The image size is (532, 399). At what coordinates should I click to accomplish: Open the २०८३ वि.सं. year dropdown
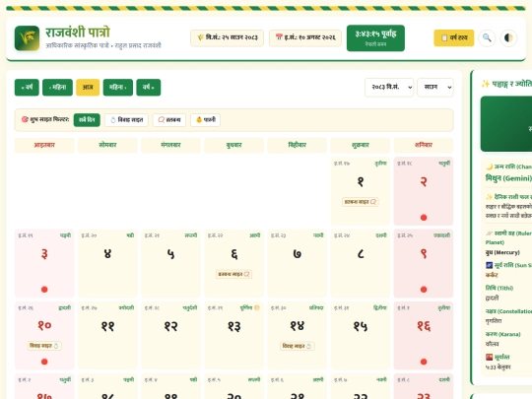(x=389, y=88)
